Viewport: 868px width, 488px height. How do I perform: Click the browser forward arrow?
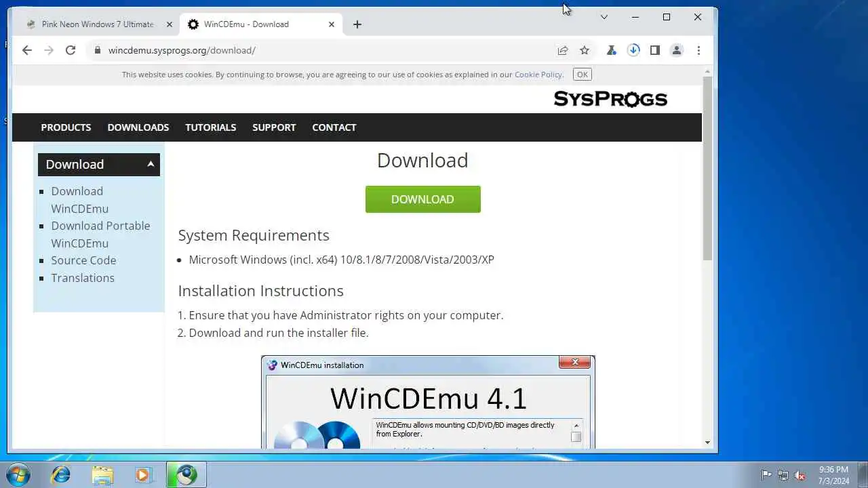click(x=48, y=50)
